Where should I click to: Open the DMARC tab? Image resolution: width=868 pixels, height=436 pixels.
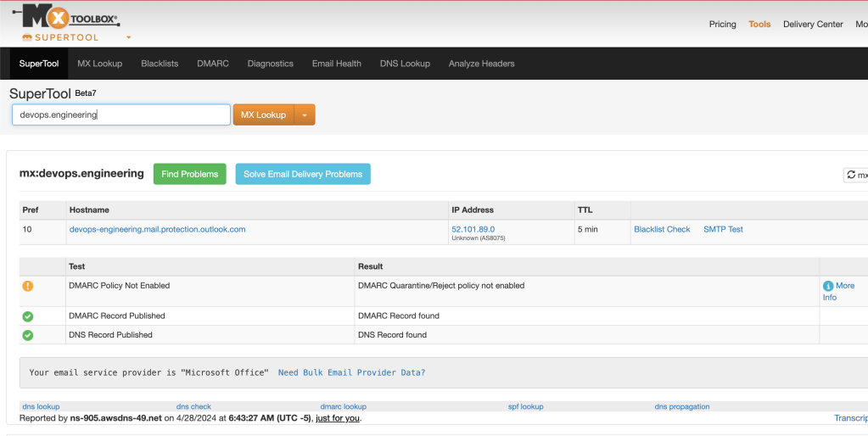[x=213, y=64]
